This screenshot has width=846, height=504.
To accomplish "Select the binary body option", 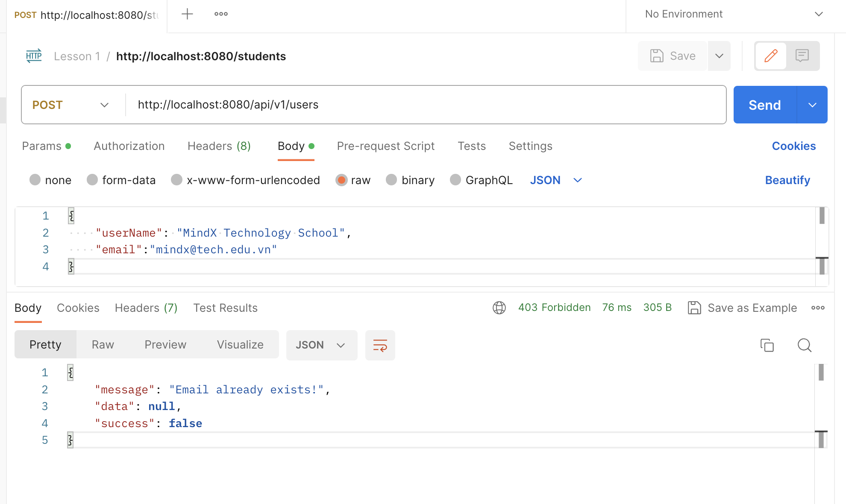I will (x=410, y=180).
